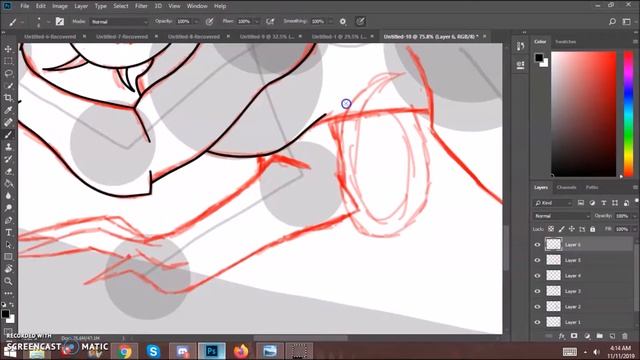Open the brush settings panel icon
Image resolution: width=640 pixels, height=360 pixels.
point(60,22)
